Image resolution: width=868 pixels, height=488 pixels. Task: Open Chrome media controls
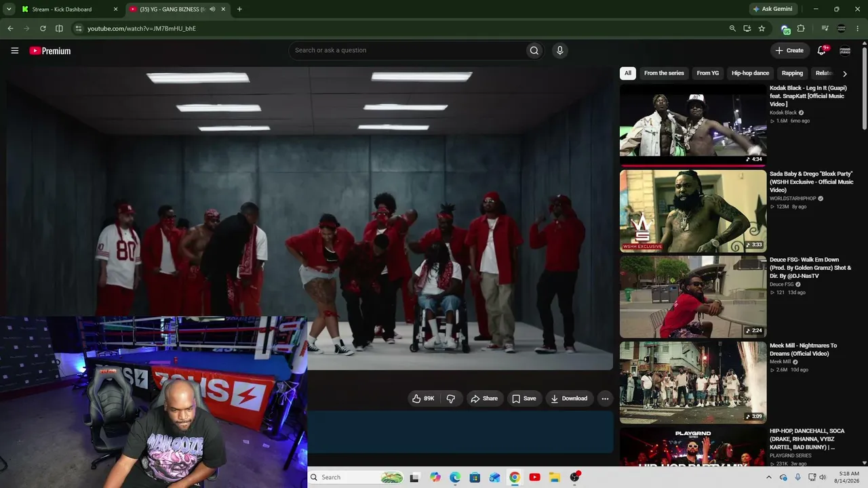[825, 28]
